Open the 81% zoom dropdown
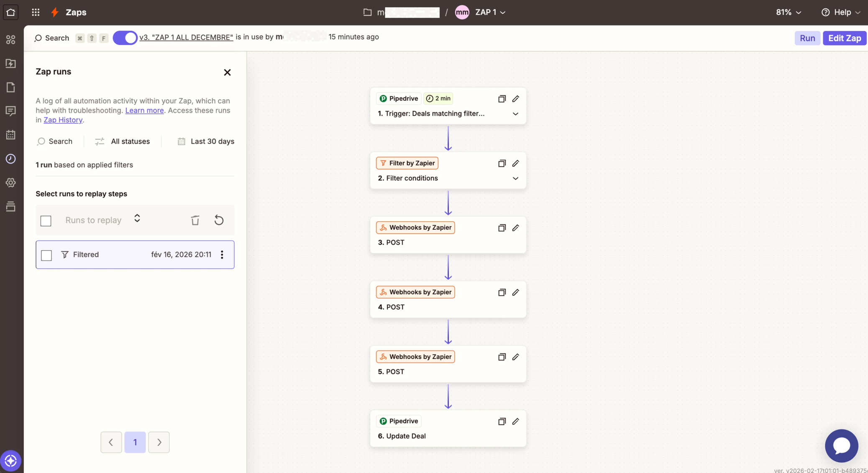 coord(789,12)
